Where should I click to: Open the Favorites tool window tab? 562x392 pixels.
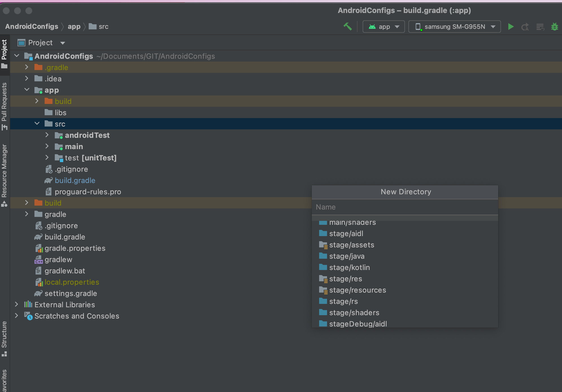coord(5,380)
